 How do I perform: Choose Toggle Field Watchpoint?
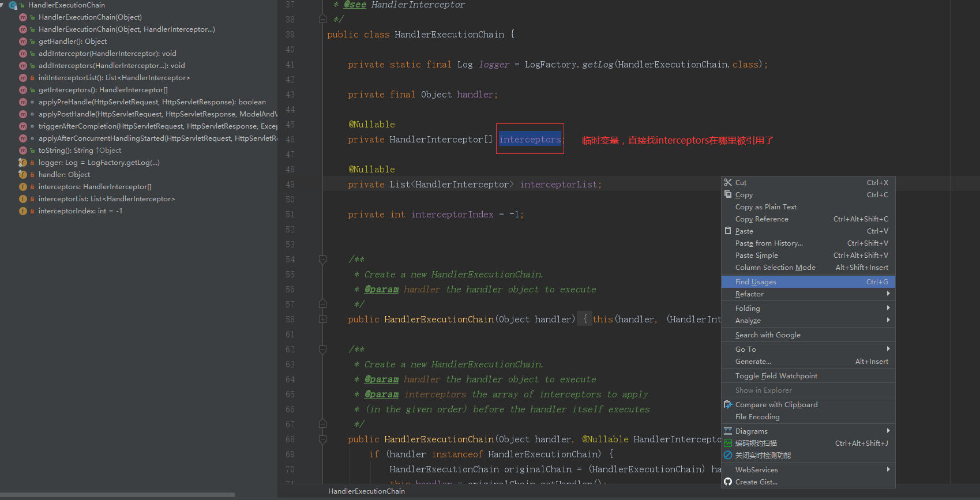click(808, 376)
